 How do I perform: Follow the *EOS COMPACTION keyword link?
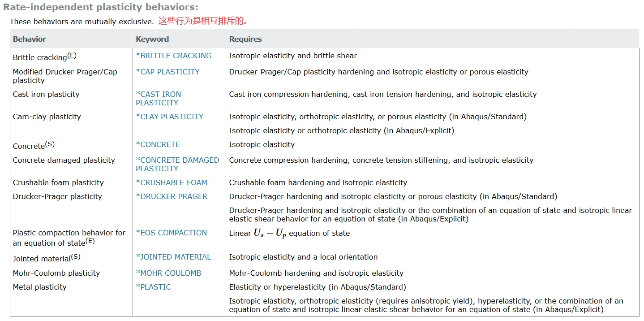click(172, 233)
